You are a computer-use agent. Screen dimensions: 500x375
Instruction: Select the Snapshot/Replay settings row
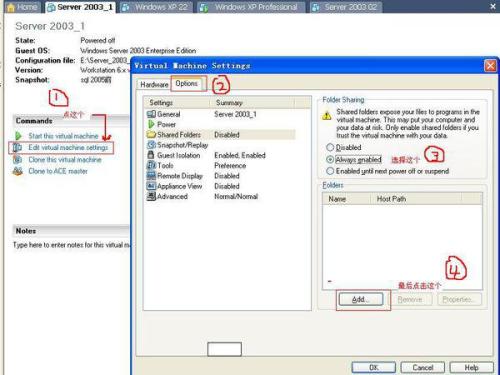[x=220, y=145]
